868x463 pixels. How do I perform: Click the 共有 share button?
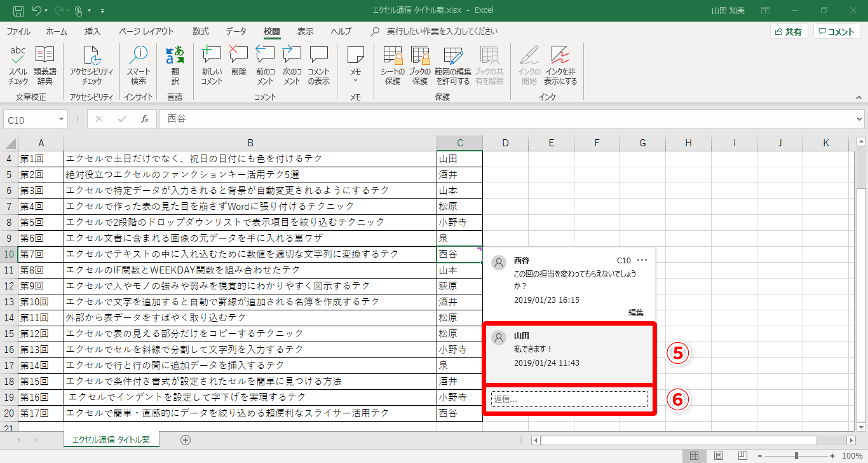[789, 31]
